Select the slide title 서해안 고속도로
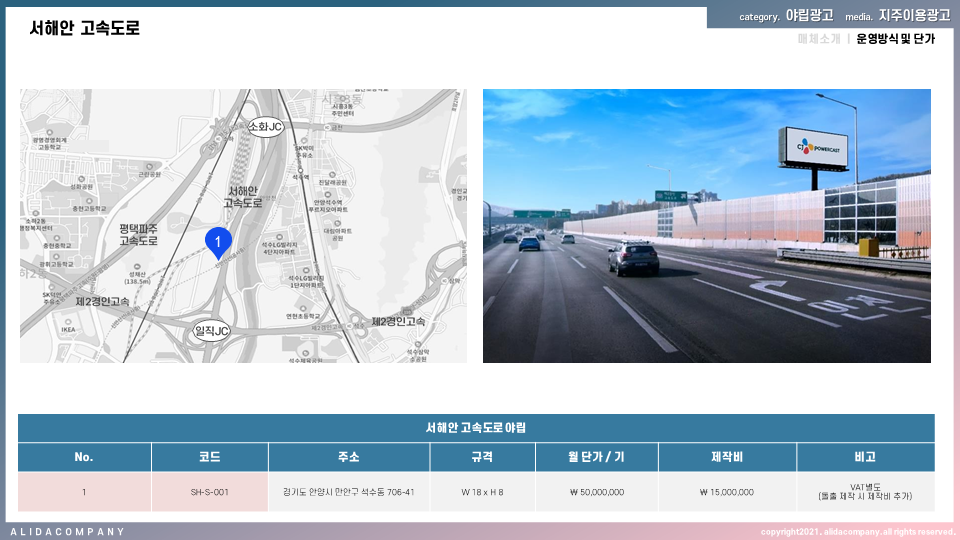The image size is (960, 540). 85,28
